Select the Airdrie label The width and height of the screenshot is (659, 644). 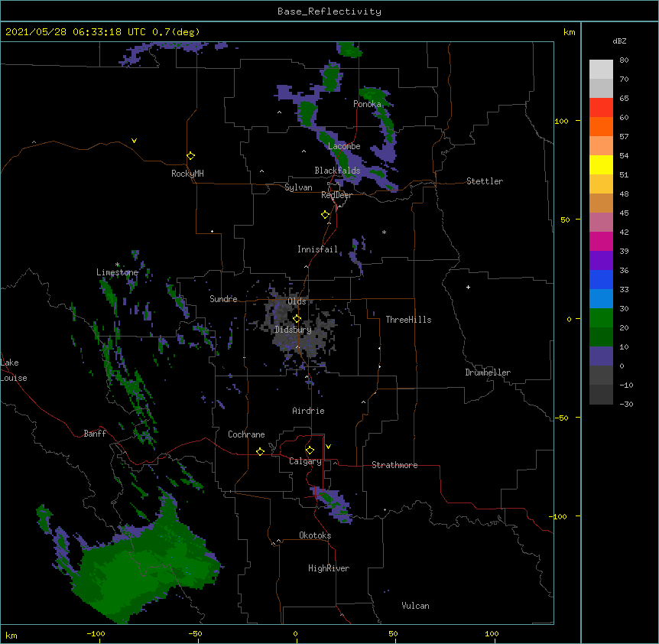tap(309, 411)
